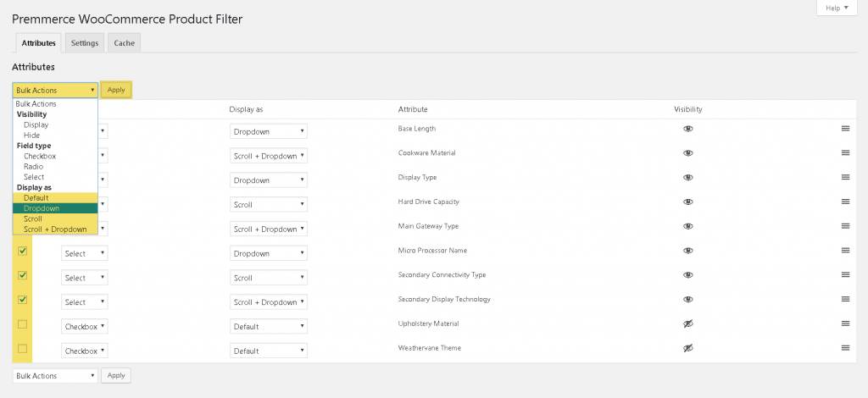Click drag handle icon for Hard Drive Capacity

click(x=845, y=202)
